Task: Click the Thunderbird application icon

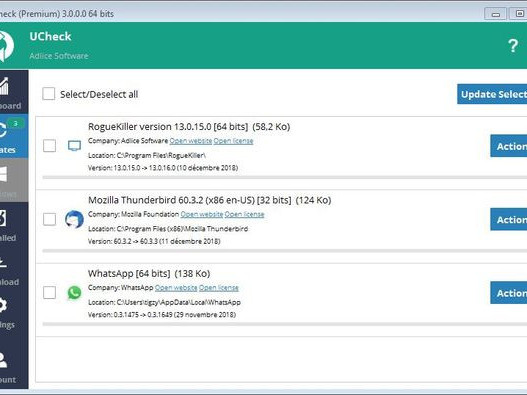Action: coord(74,219)
